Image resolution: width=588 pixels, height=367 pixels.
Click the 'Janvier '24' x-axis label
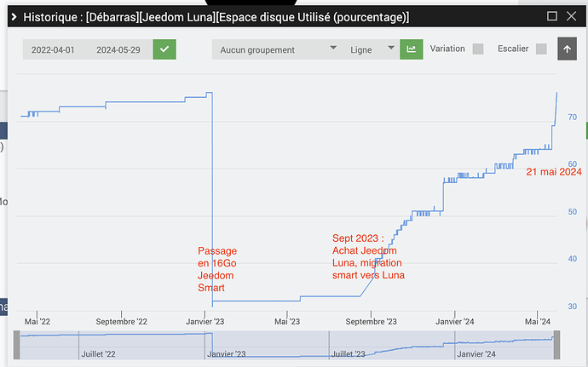tap(455, 322)
